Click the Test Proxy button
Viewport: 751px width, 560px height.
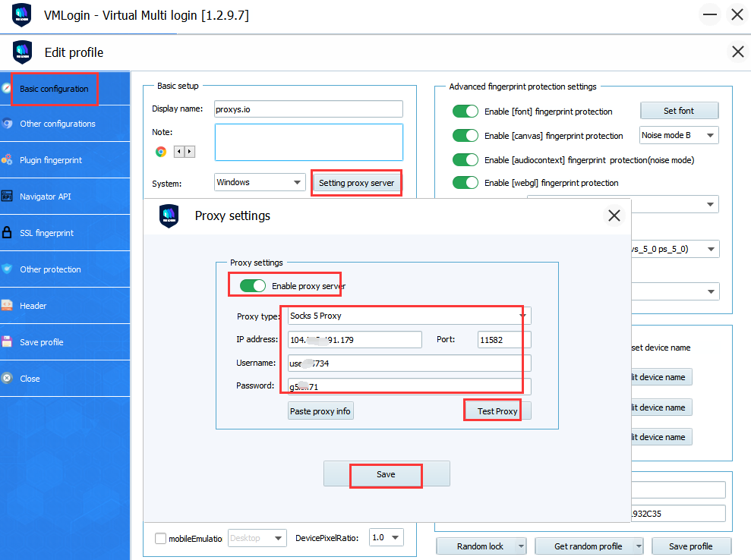(497, 411)
